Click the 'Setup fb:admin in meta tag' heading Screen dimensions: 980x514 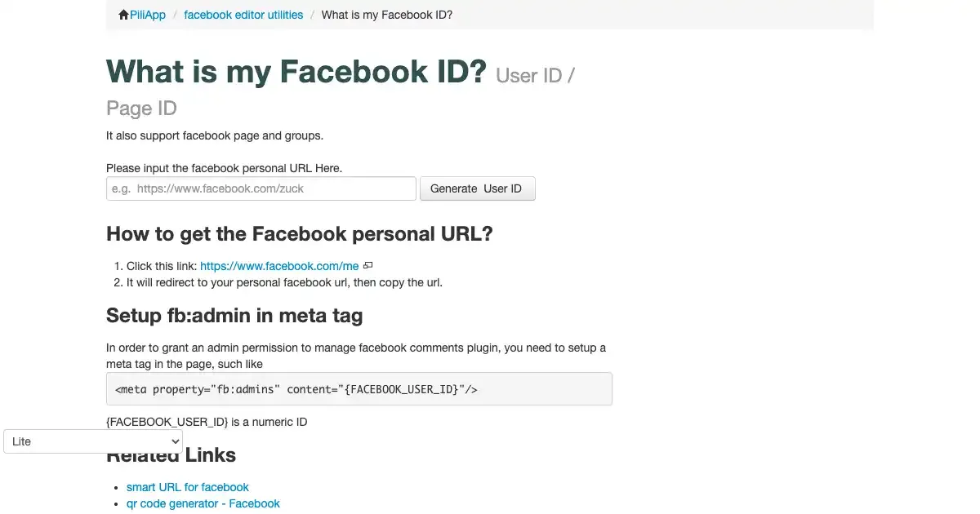point(234,316)
